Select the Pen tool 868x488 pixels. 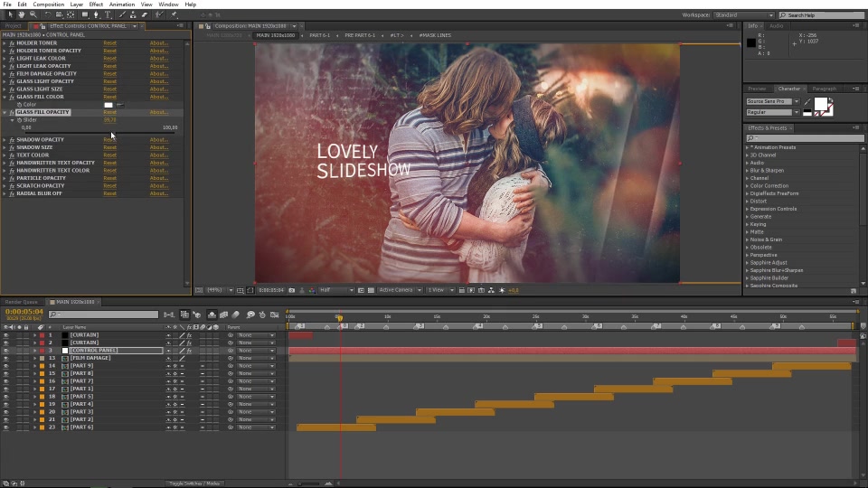click(97, 15)
